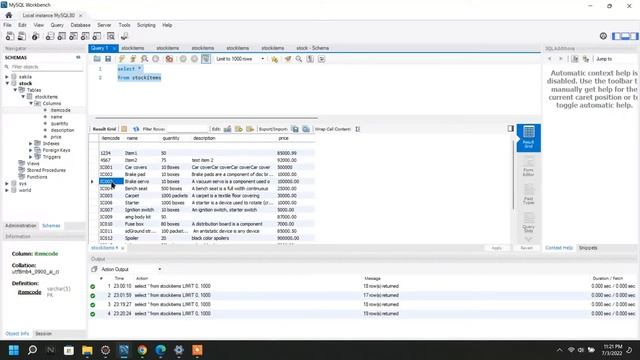Collapse the stock schema node

tap(7, 83)
